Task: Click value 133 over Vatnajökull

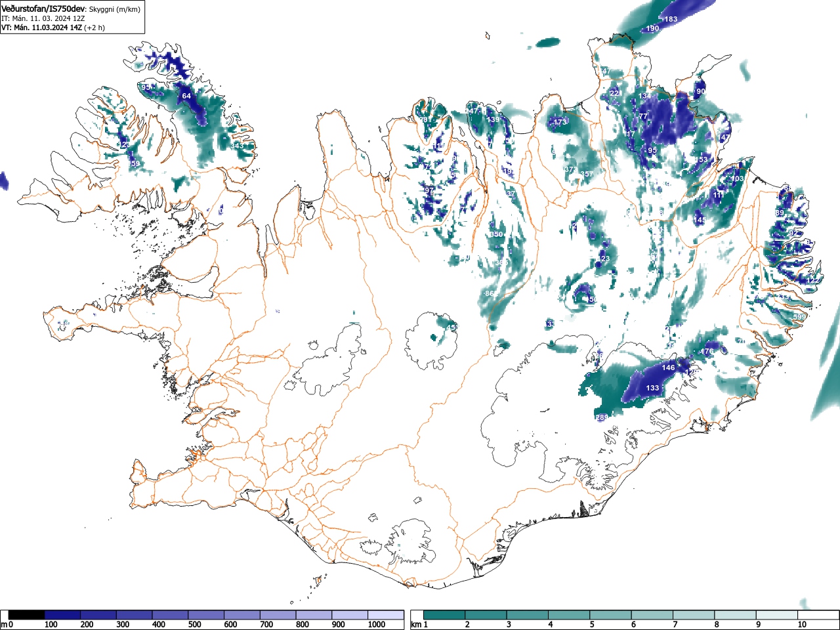Action: 652,388
